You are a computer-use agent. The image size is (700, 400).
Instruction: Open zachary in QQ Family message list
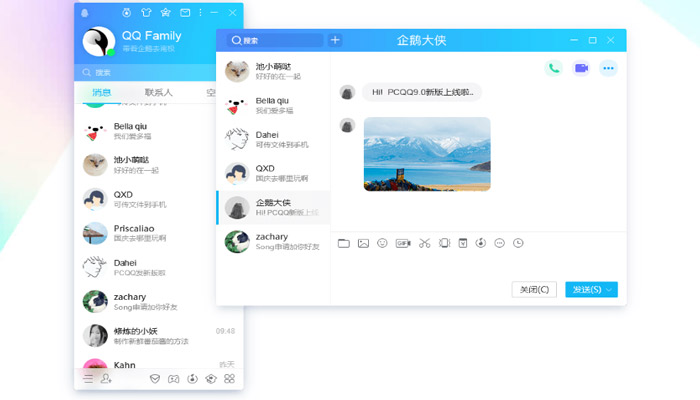(x=145, y=302)
